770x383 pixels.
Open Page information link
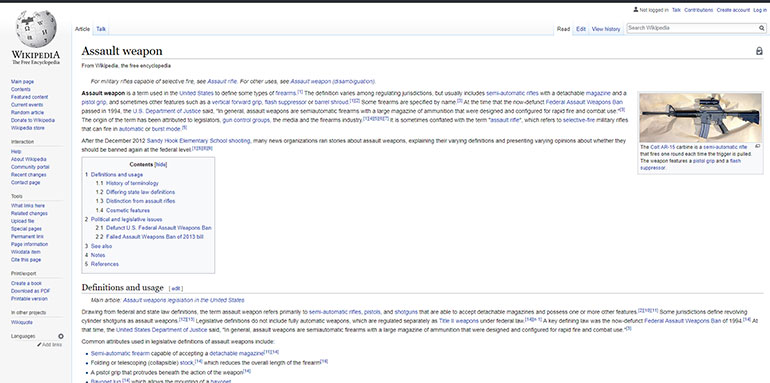(29, 245)
